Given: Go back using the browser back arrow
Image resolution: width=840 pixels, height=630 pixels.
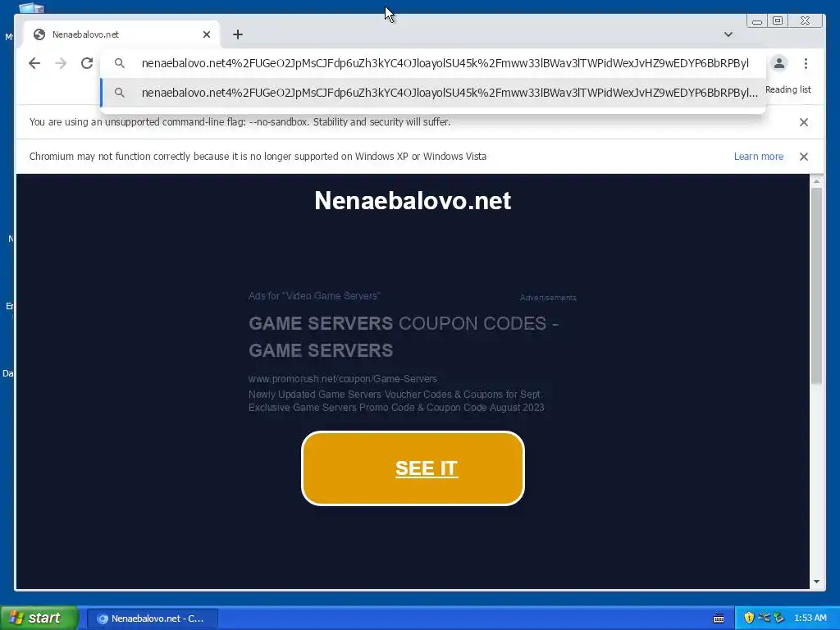Looking at the screenshot, I should [x=34, y=63].
